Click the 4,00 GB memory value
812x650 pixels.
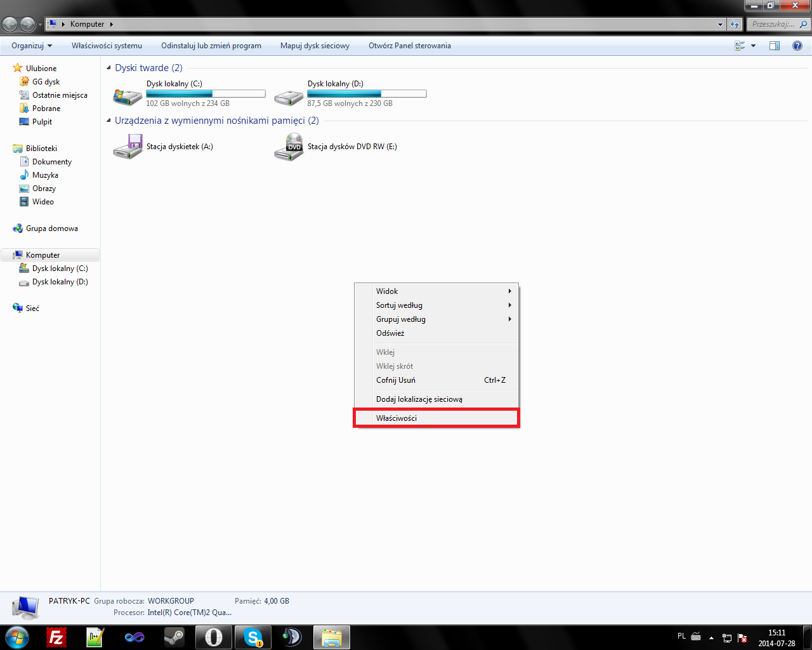277,601
